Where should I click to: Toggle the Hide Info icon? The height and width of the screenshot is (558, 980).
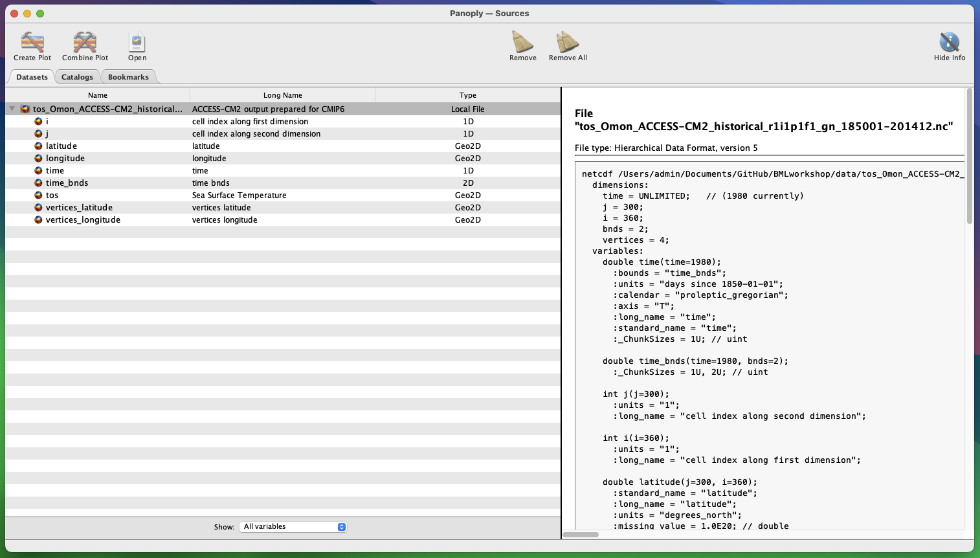point(949,43)
